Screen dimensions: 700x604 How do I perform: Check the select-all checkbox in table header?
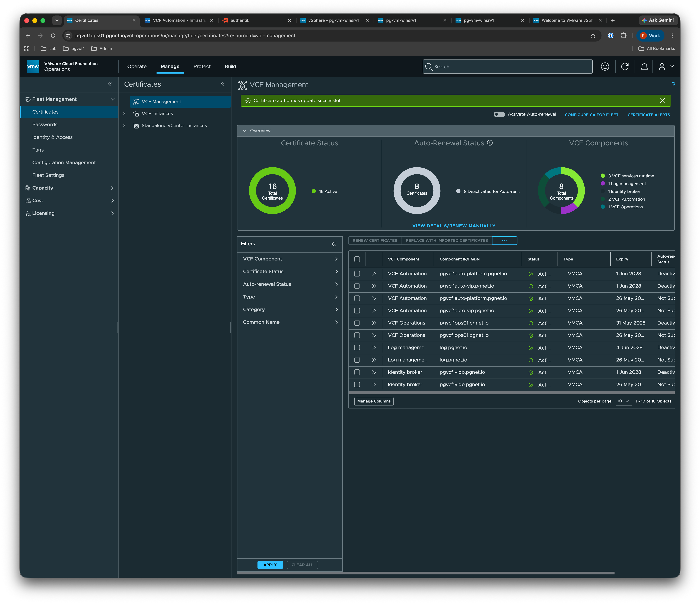[357, 259]
